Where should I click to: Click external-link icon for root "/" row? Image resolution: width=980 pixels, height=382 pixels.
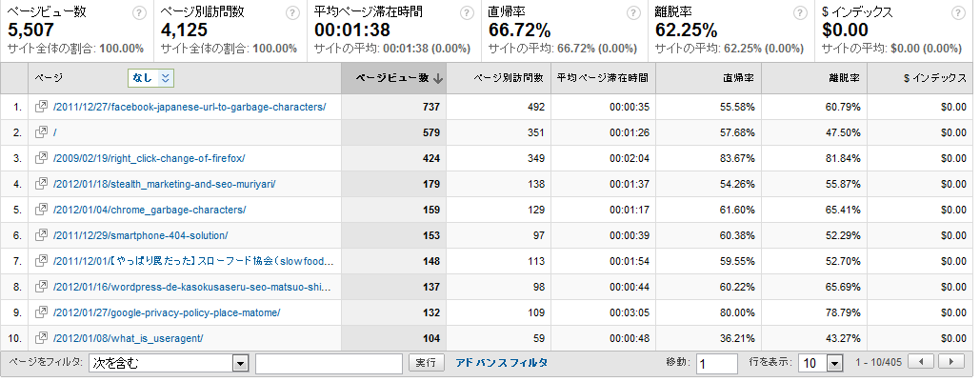[41, 132]
